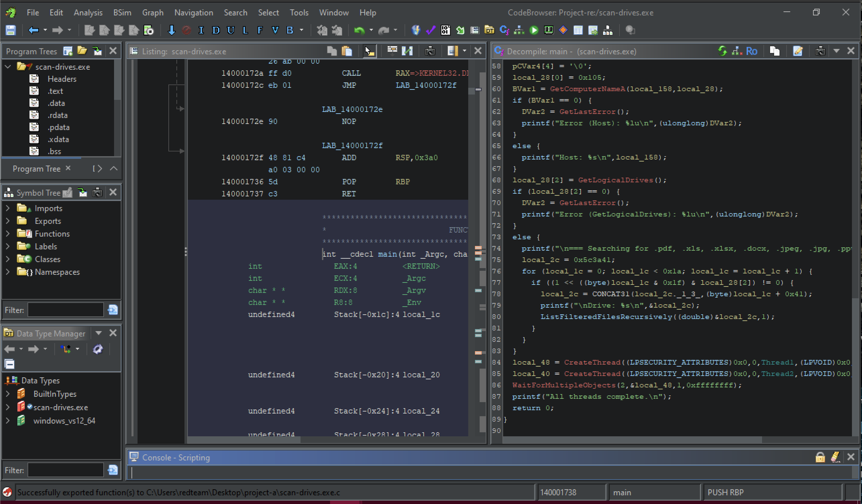Close the Program Trees panel
862x504 pixels.
tap(113, 51)
